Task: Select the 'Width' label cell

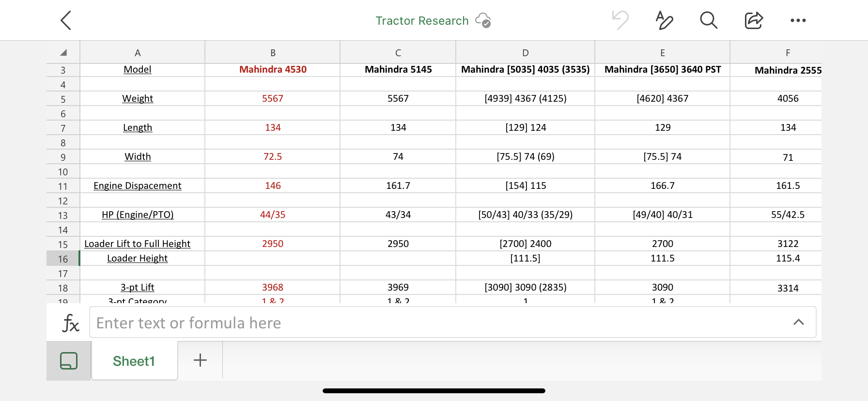Action: (x=142, y=156)
